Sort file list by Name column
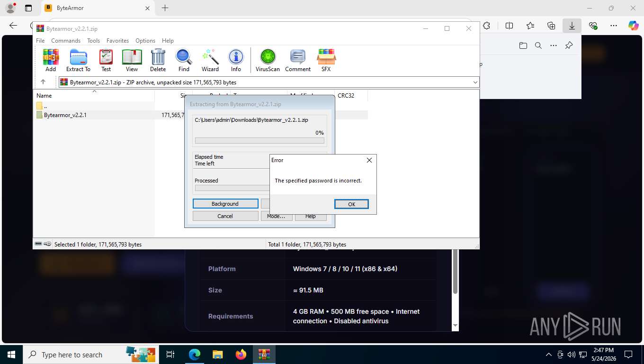This screenshot has height=364, width=644. (x=94, y=96)
